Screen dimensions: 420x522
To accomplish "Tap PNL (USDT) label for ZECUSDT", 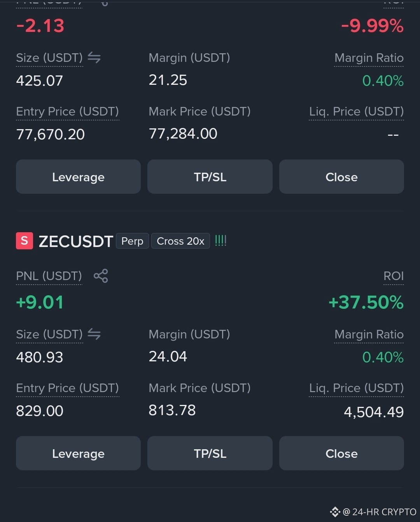I will tap(49, 276).
